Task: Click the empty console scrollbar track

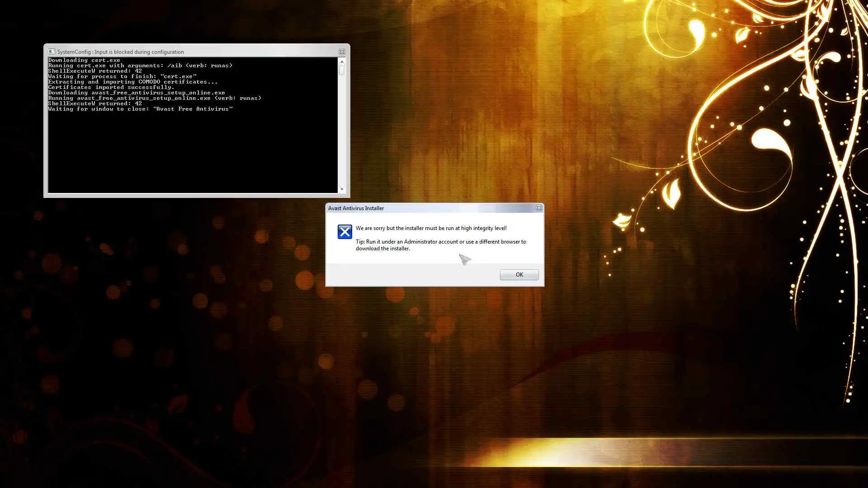Action: click(342, 136)
